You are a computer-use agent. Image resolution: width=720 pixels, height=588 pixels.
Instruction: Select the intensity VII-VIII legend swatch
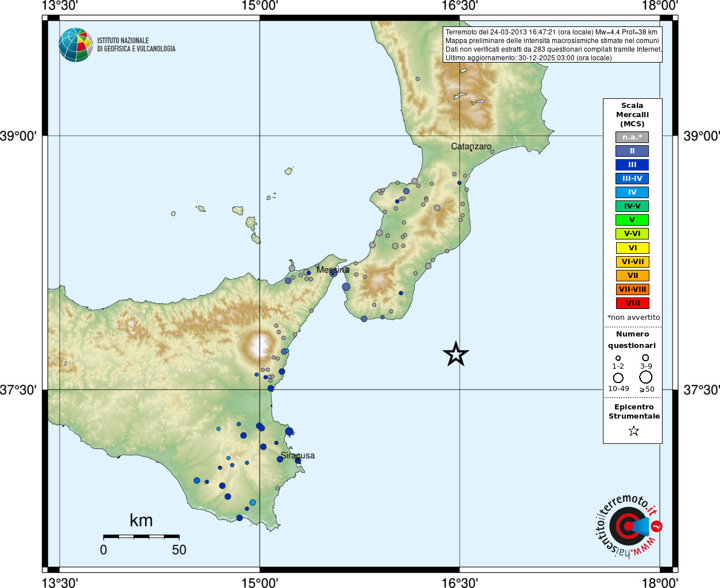[632, 289]
